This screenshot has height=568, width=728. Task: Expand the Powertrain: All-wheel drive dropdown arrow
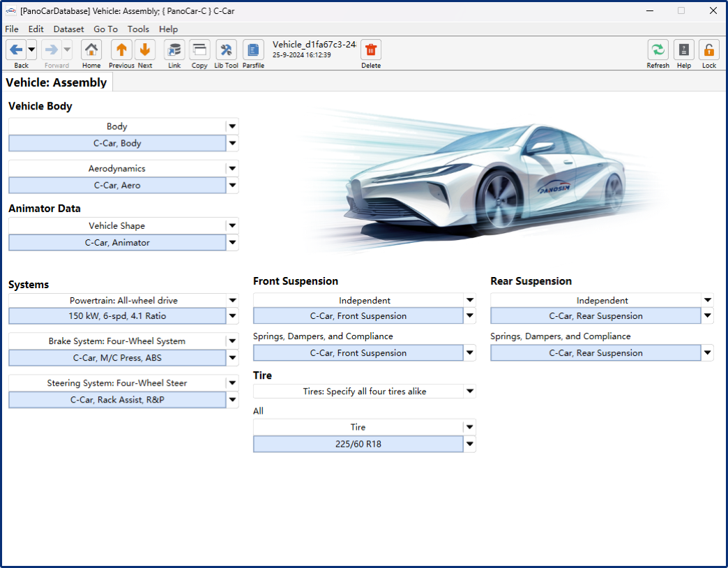tap(232, 301)
